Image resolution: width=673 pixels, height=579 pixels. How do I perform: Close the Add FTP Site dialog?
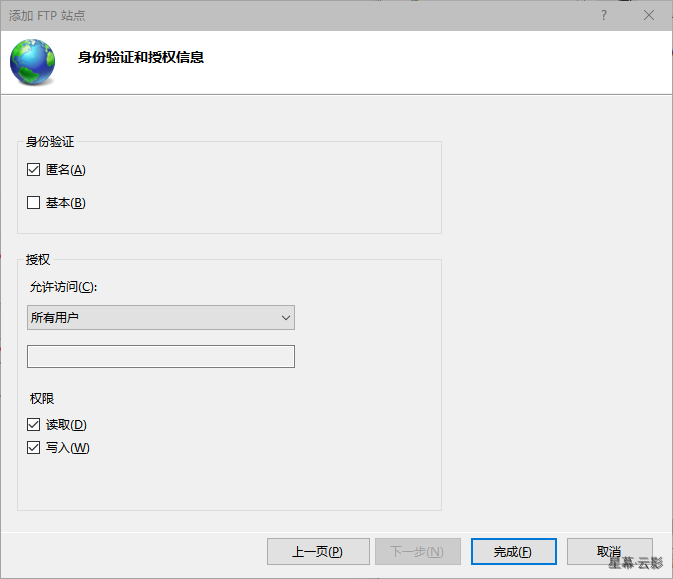650,15
